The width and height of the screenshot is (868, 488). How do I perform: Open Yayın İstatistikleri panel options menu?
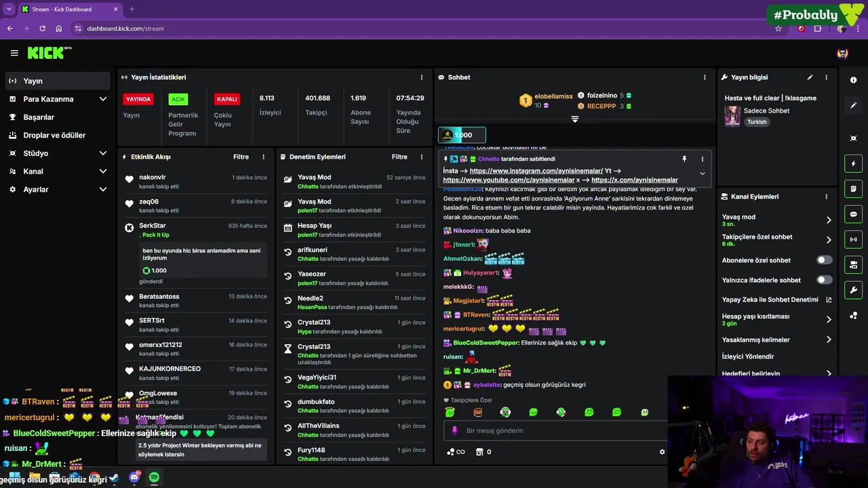422,77
